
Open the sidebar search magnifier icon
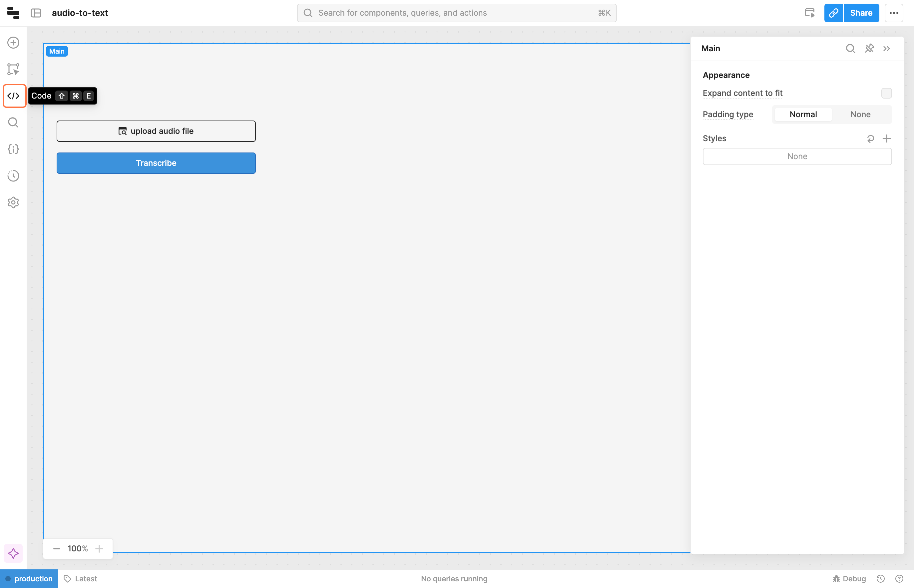[x=13, y=123]
